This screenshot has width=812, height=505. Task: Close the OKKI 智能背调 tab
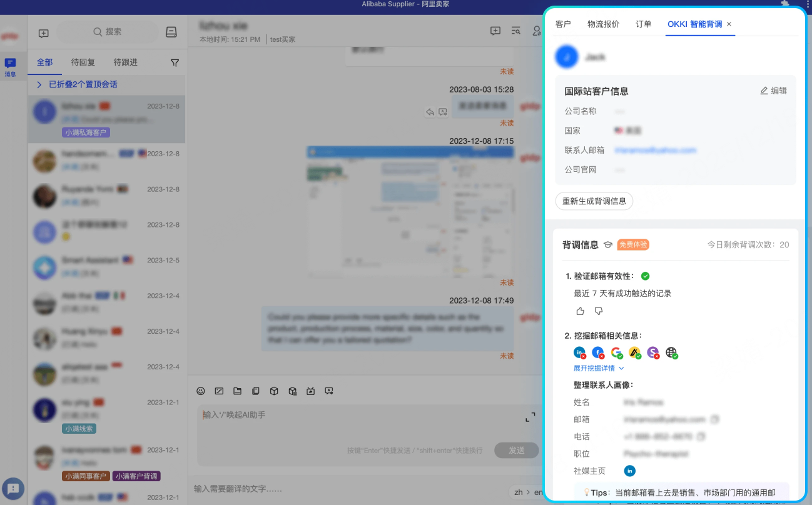click(729, 24)
